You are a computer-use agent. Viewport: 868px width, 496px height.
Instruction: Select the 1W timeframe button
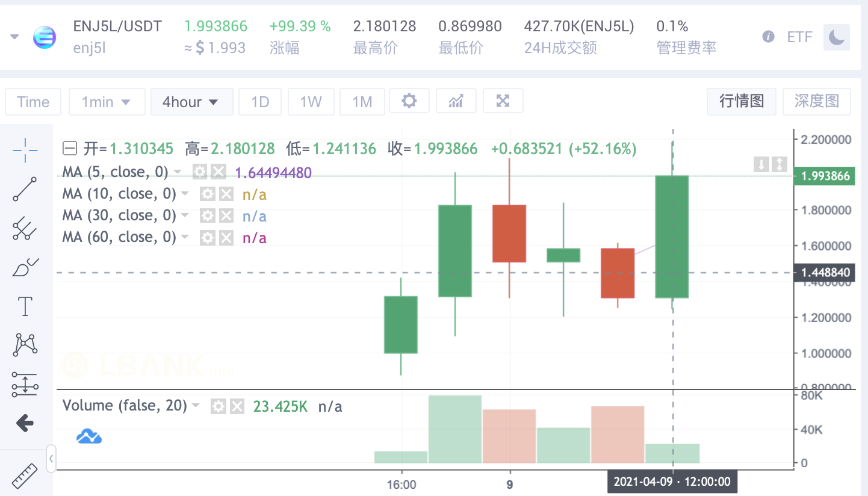pos(311,101)
